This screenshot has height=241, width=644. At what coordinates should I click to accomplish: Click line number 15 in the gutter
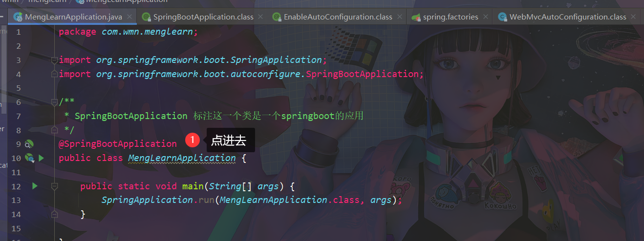pos(16,228)
